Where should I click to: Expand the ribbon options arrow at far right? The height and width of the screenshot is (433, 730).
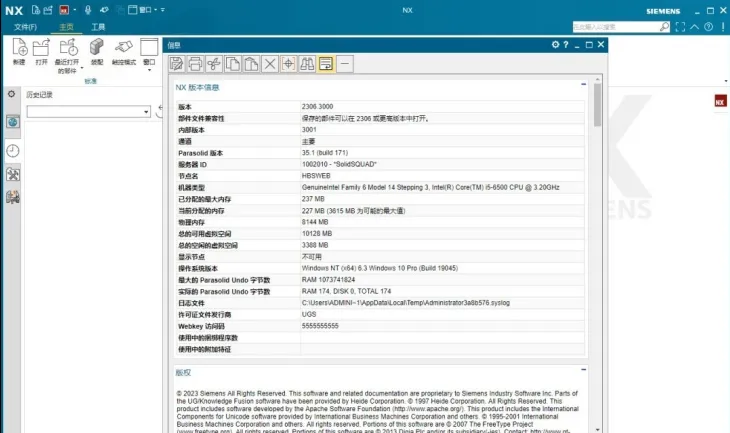pos(726,81)
